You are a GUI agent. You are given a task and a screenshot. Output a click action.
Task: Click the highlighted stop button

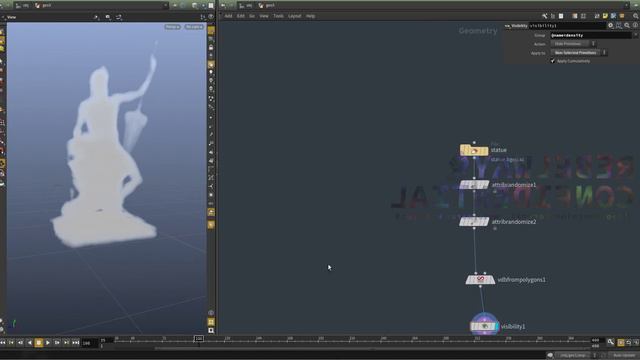click(39, 343)
